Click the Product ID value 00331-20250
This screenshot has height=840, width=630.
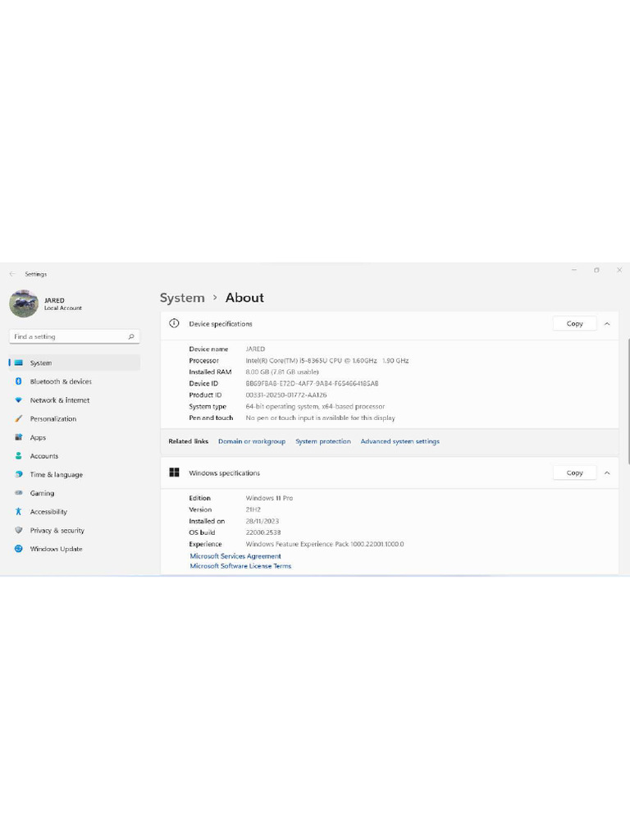coord(286,395)
